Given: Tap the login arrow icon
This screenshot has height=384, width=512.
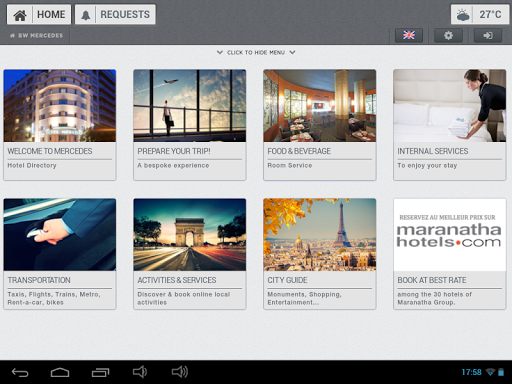Looking at the screenshot, I should click(488, 35).
